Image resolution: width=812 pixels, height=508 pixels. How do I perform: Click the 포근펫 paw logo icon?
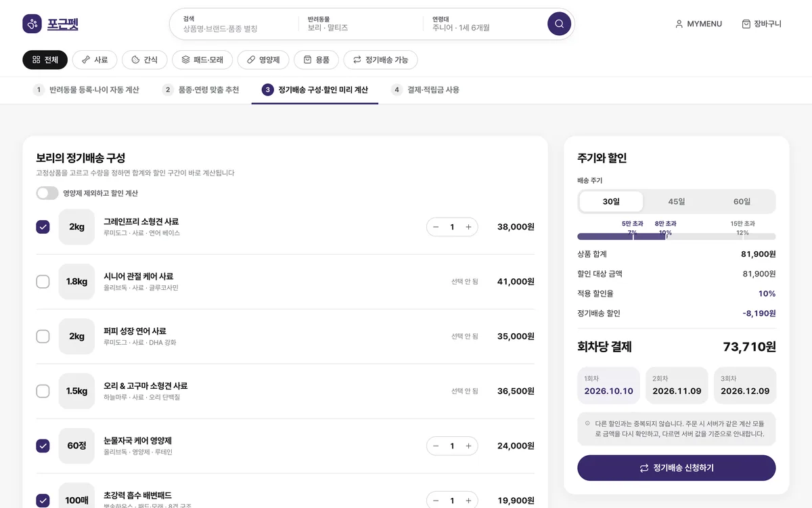32,24
